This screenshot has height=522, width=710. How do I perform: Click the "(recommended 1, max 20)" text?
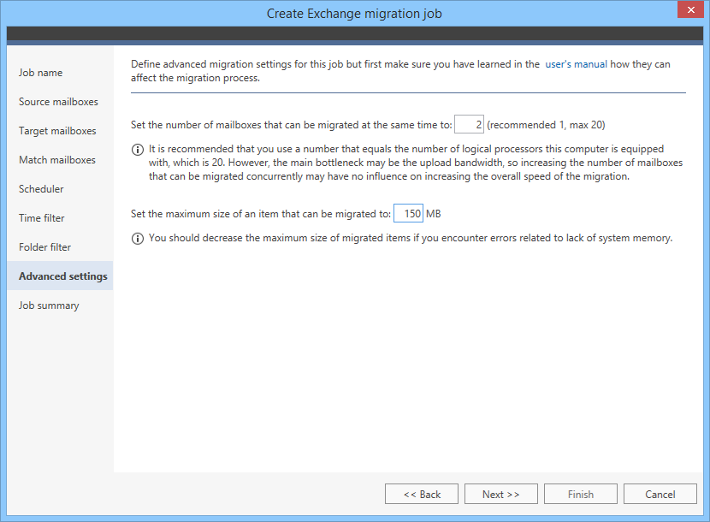tap(546, 125)
